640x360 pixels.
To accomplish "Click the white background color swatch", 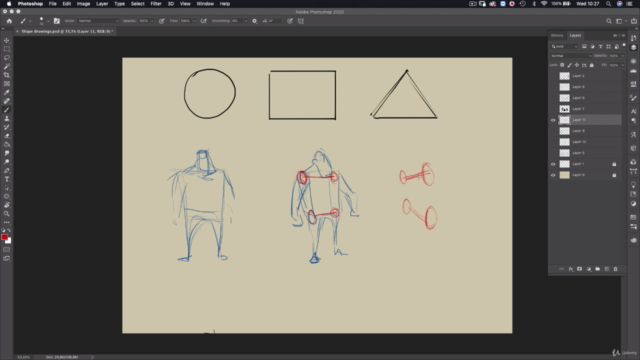I will pyautogui.click(x=9, y=242).
